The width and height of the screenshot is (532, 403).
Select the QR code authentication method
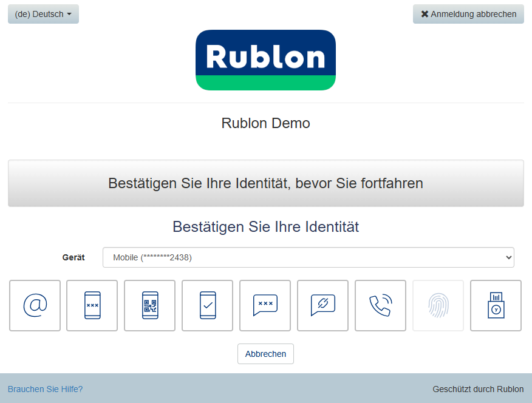point(149,305)
